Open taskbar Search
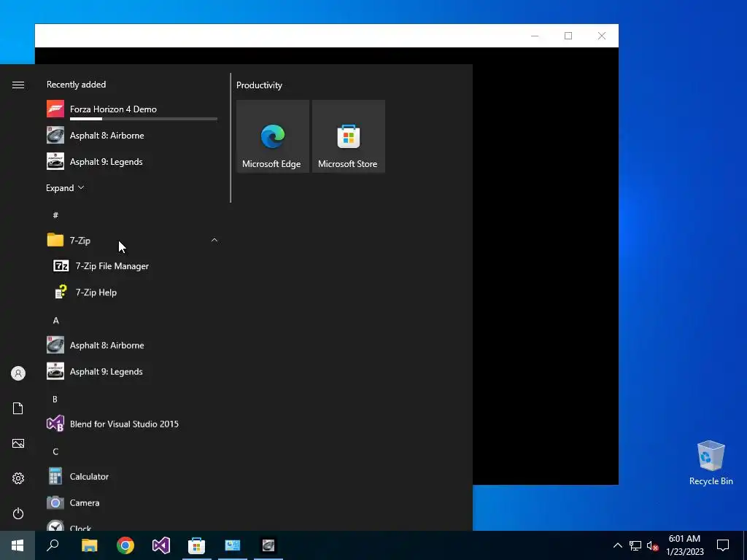The image size is (747, 560). 53,545
